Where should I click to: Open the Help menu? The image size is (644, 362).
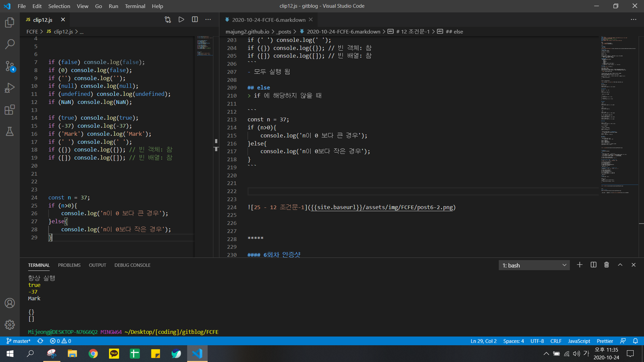[157, 6]
